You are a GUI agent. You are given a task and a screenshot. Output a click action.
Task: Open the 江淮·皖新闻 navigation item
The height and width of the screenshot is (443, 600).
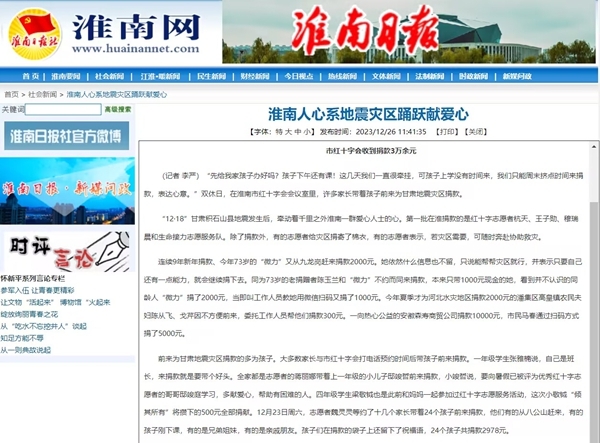pos(160,76)
